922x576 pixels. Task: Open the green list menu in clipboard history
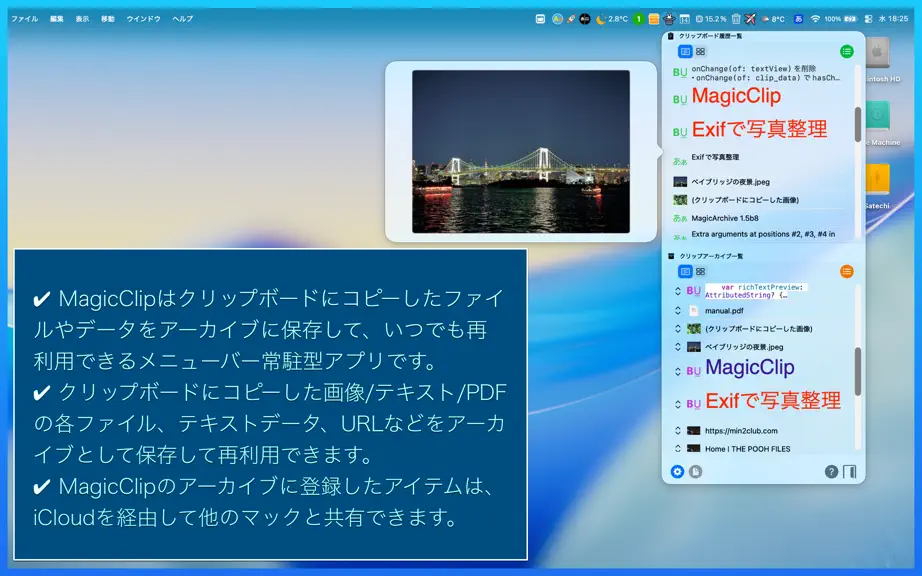click(846, 52)
